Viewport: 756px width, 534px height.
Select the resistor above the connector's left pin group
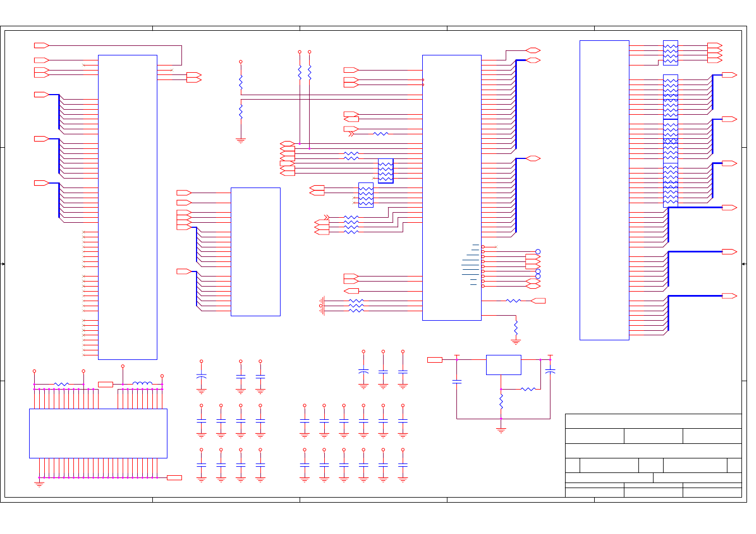tap(62, 385)
